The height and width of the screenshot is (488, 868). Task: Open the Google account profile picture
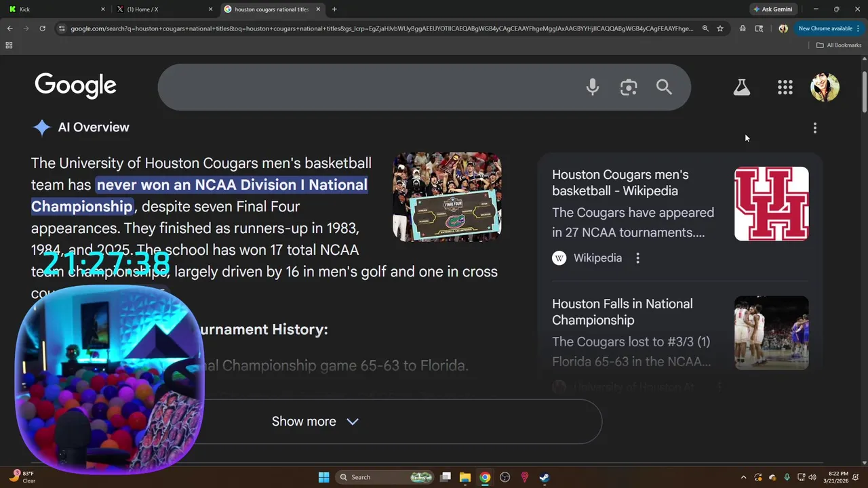pos(825,87)
